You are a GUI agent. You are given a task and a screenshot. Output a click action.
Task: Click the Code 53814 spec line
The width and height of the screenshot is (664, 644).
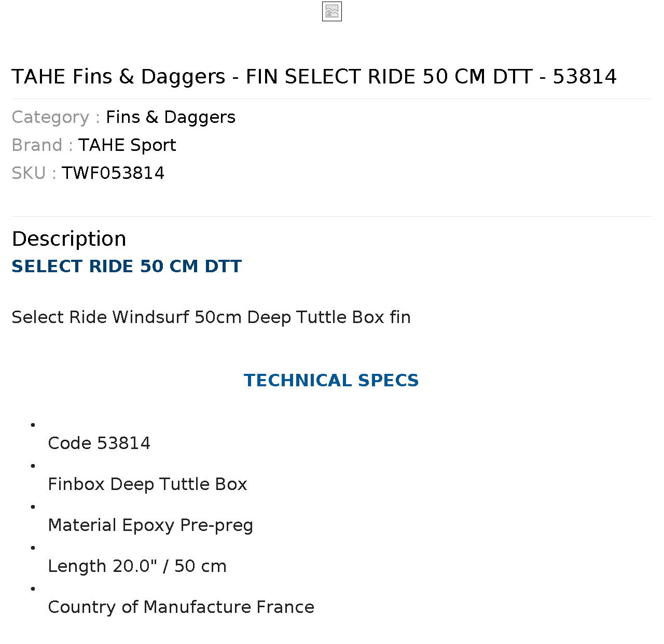point(99,443)
